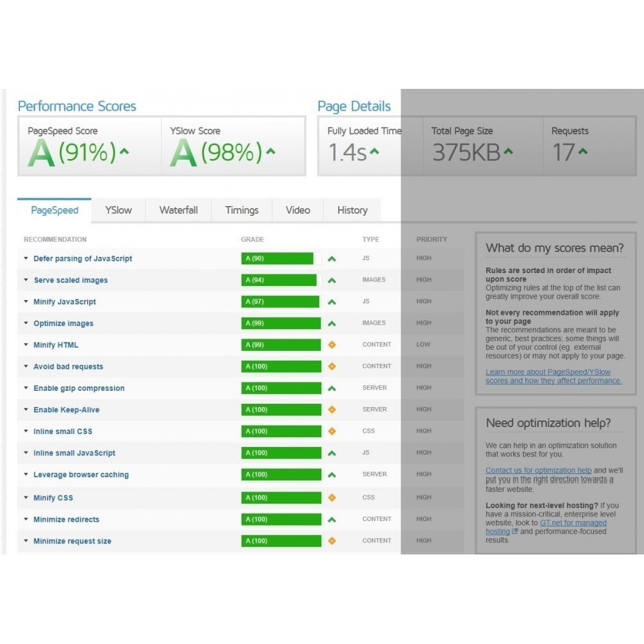Expand the Optimize images disclosure triangle
644x644 pixels.
26,323
